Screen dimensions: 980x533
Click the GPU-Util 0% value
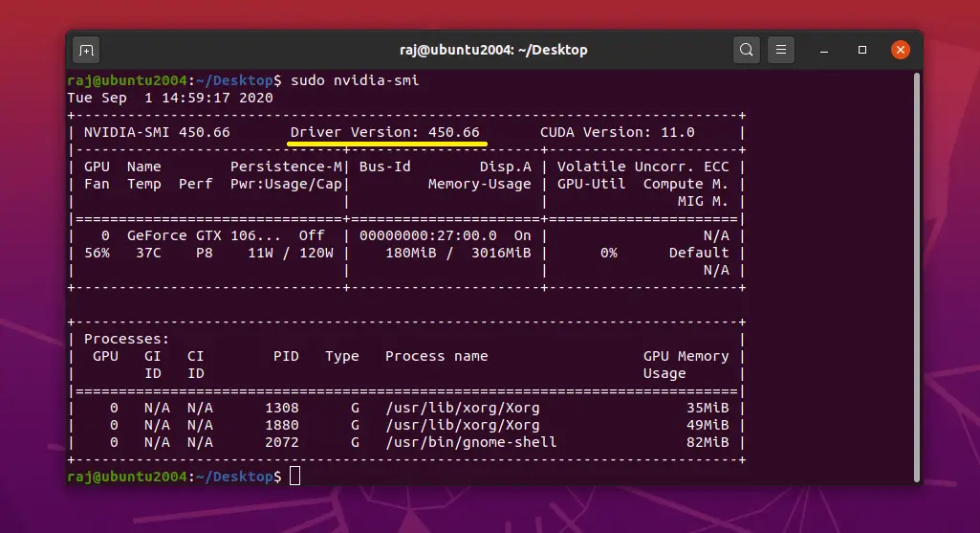pos(609,253)
